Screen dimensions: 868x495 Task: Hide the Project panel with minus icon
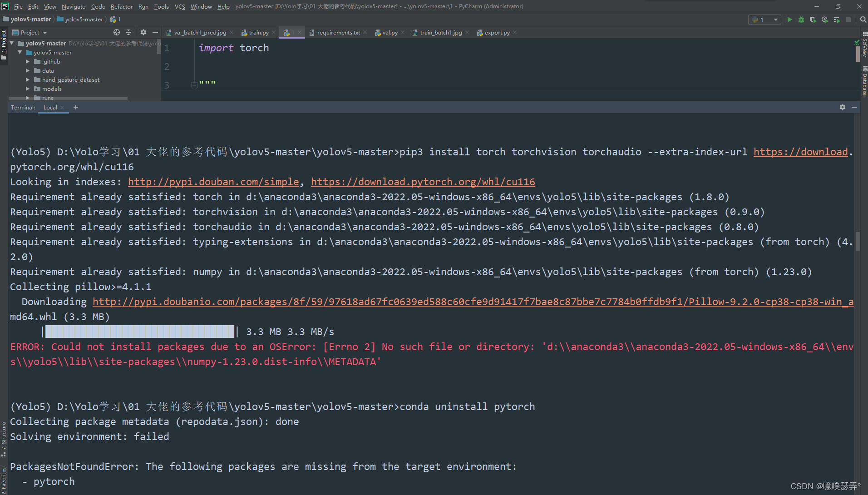155,32
